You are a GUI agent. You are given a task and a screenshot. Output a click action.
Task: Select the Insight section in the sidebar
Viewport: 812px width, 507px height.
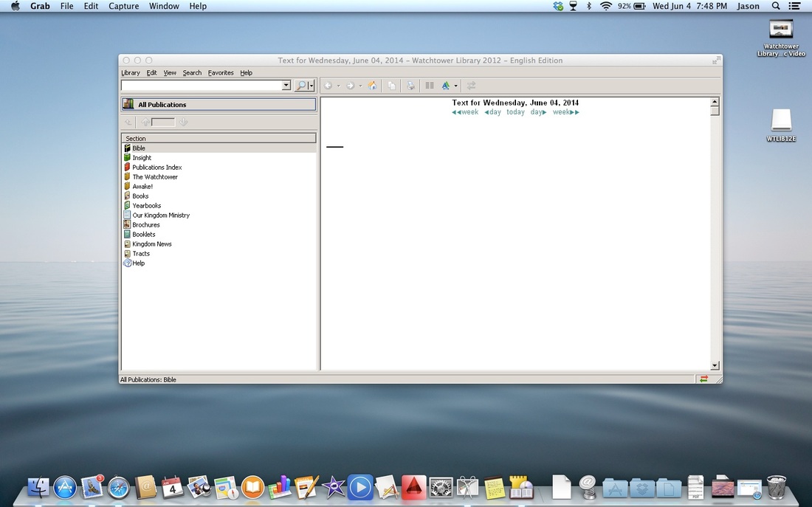(x=140, y=157)
